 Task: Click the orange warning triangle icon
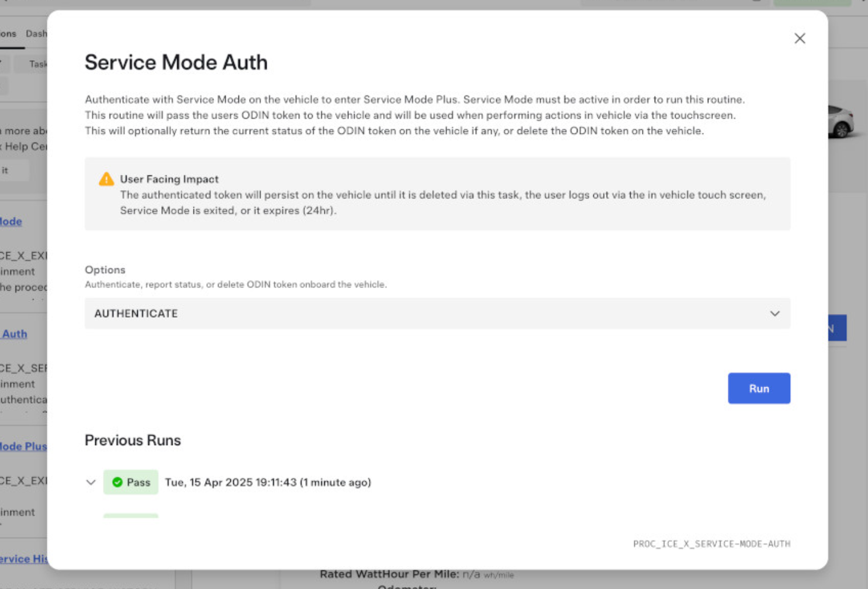tap(106, 179)
